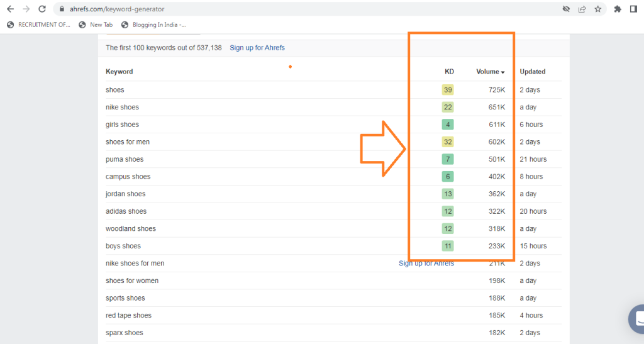The image size is (644, 344).
Task: Select the keyword 'red tape shoes'
Action: (x=128, y=315)
